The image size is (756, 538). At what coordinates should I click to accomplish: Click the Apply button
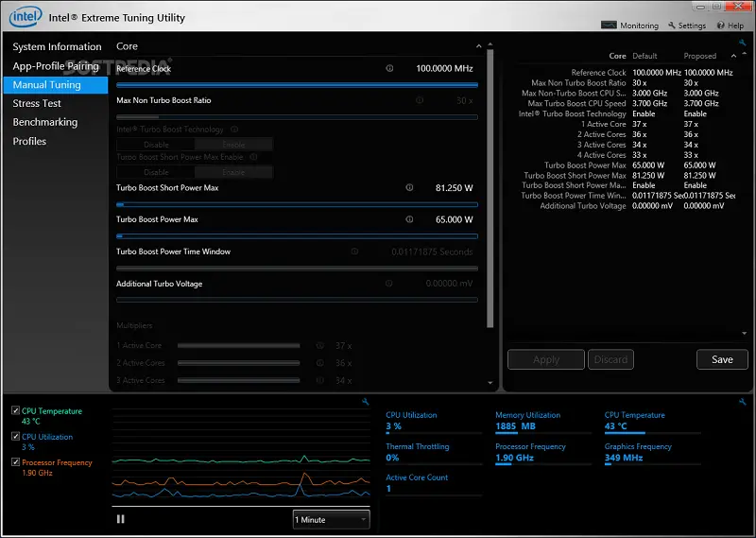546,359
